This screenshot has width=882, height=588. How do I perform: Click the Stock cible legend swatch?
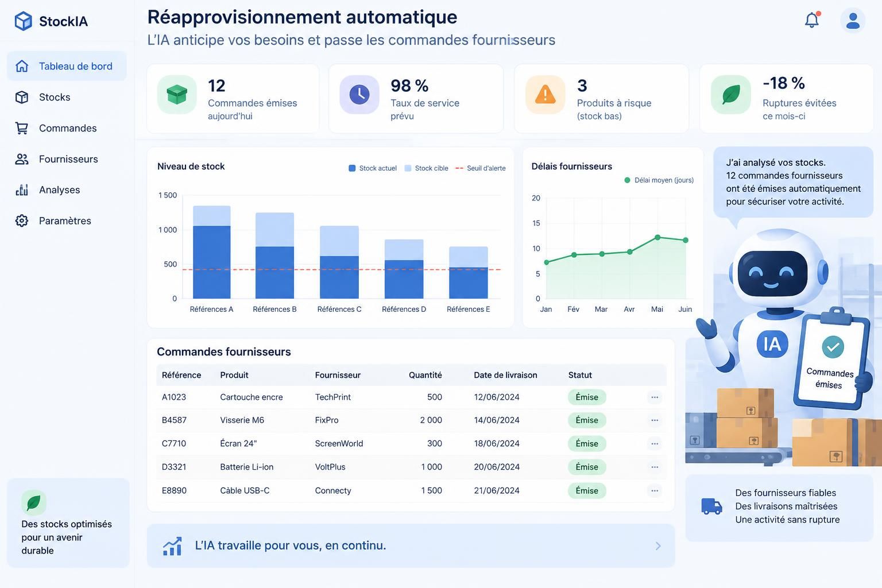(408, 168)
